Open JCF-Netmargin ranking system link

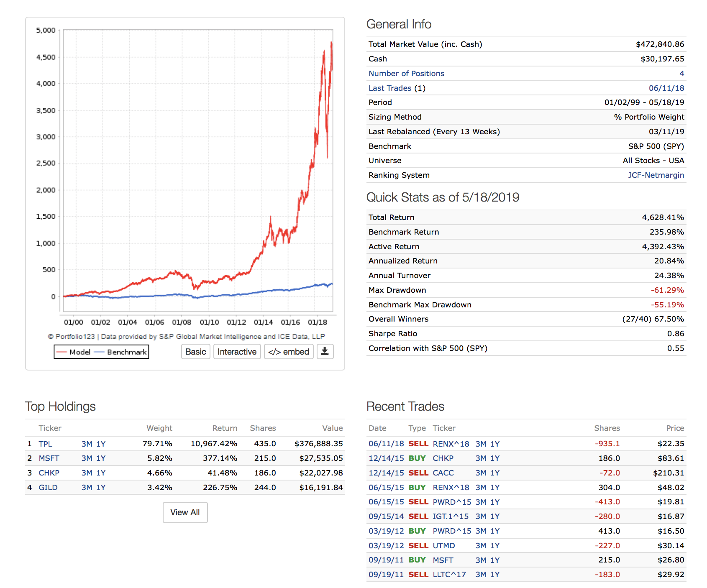[x=656, y=175]
